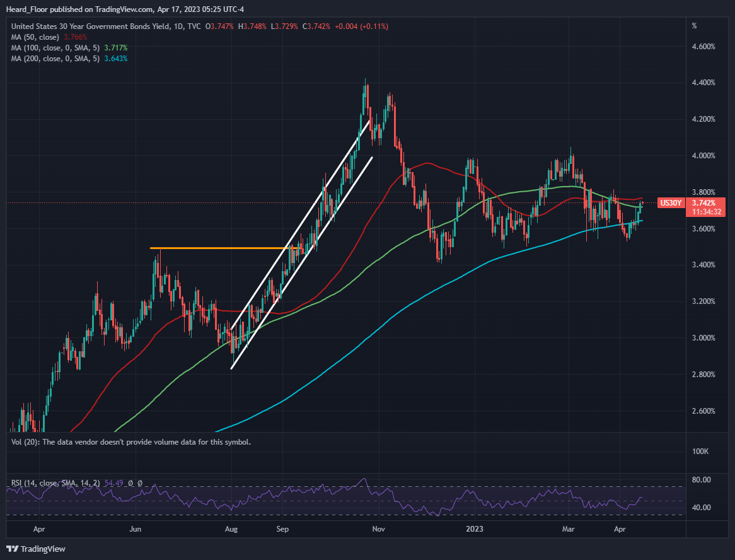Image resolution: width=735 pixels, height=560 pixels.
Task: Click the 4.600% price axis label
Action: click(703, 47)
